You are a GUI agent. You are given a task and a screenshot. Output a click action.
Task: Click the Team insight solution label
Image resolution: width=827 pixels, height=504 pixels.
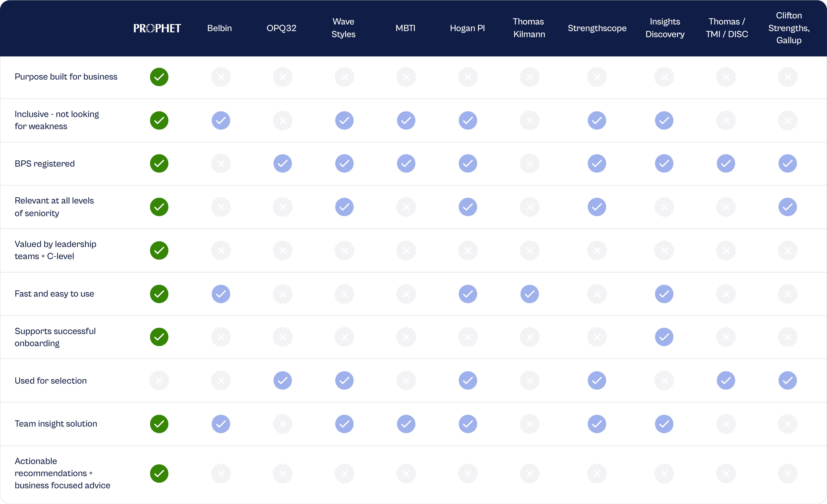(x=56, y=424)
